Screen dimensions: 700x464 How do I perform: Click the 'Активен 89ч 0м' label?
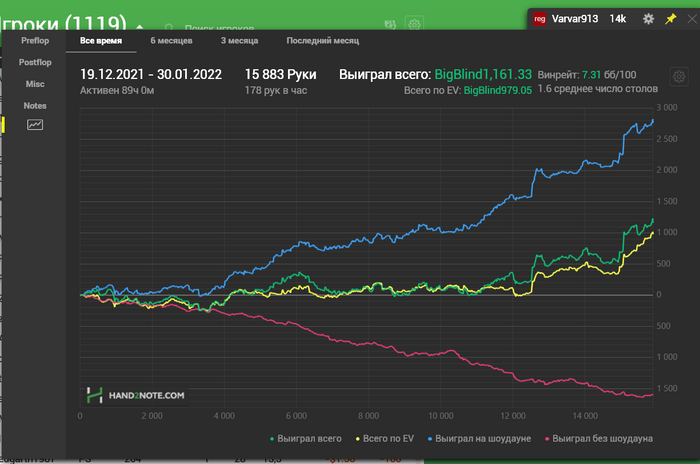tap(117, 90)
